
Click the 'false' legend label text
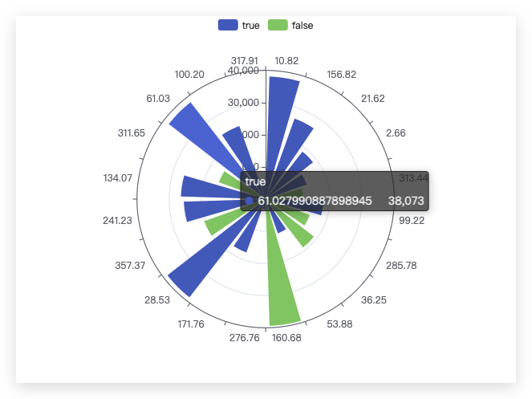[x=303, y=26]
